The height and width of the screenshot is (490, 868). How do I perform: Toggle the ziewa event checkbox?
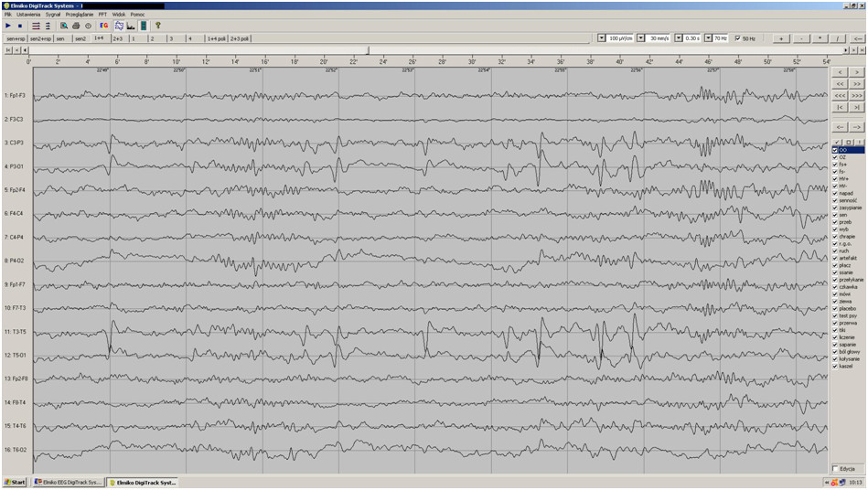click(x=835, y=302)
